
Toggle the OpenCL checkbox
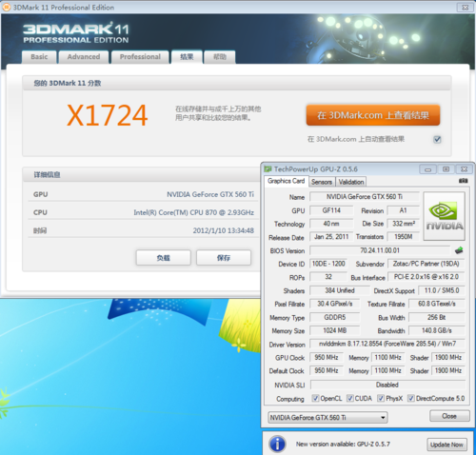click(x=315, y=398)
